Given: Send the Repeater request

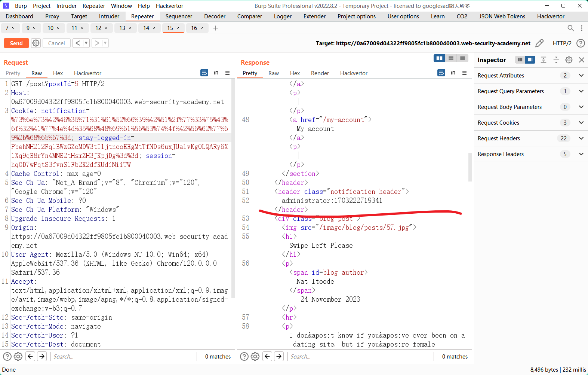Looking at the screenshot, I should (x=16, y=43).
